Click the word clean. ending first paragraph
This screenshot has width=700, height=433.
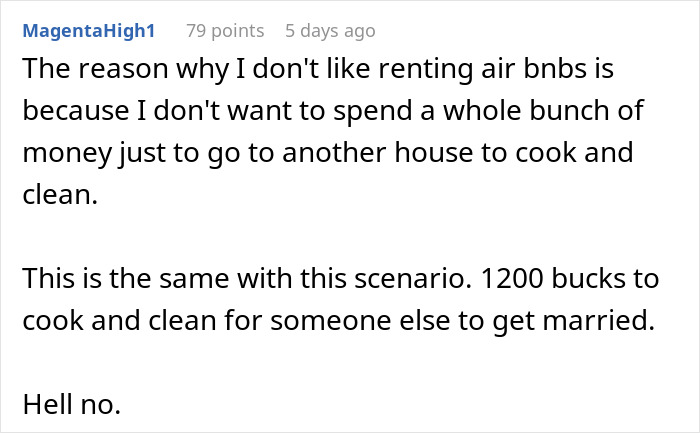(60, 195)
